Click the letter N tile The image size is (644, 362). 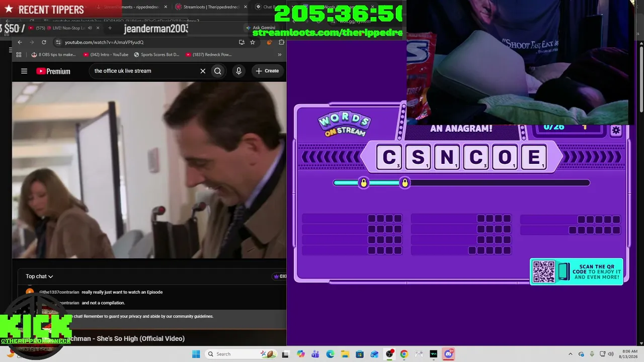tap(447, 157)
